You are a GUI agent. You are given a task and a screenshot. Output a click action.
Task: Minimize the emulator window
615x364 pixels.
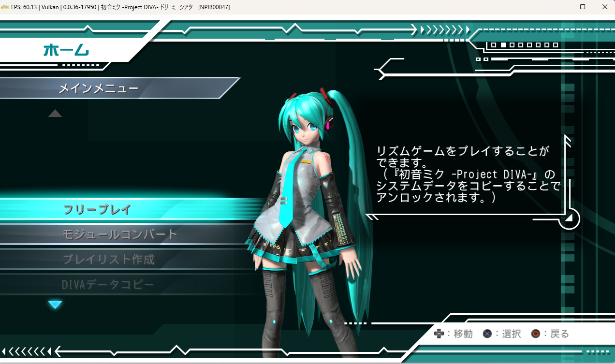pyautogui.click(x=561, y=7)
